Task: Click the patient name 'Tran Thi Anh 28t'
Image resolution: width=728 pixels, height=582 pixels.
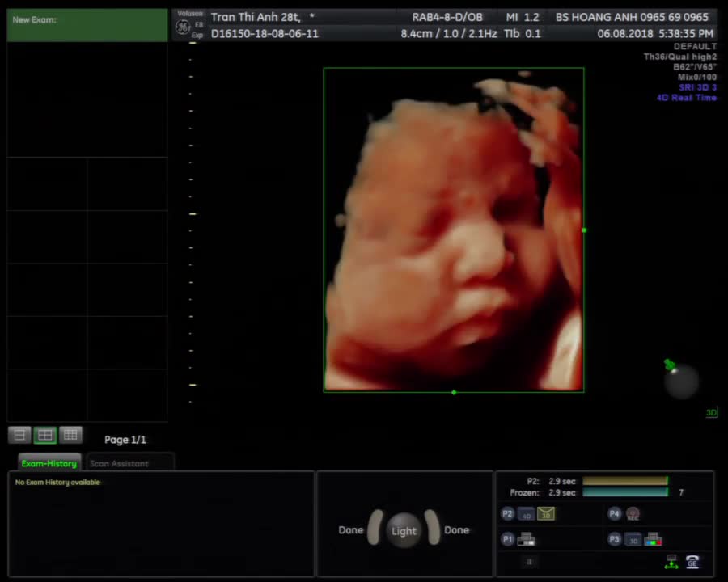Action: coord(256,17)
